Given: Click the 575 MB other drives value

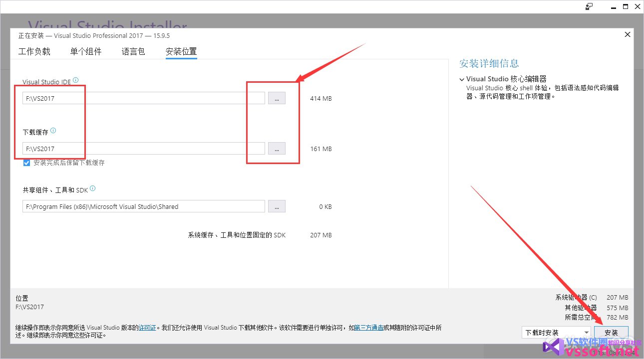Looking at the screenshot, I should 618,308.
